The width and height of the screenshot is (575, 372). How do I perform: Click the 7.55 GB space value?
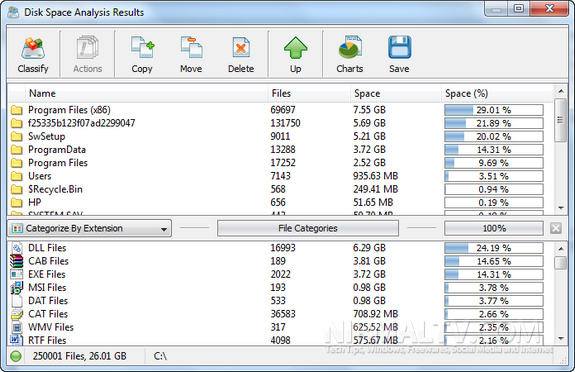[369, 110]
